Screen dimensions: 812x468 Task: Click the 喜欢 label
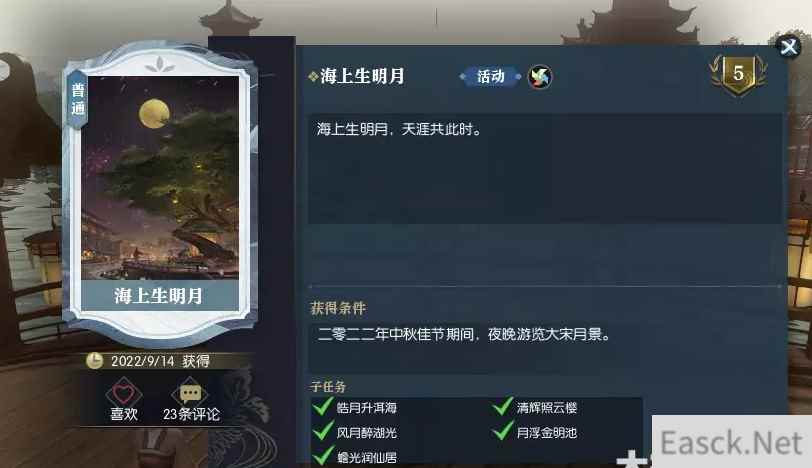pos(124,414)
